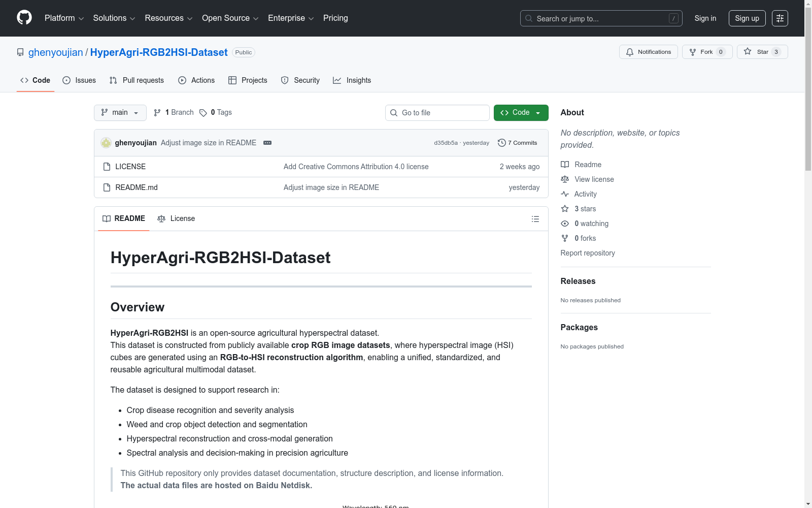Switch to the Issues tab
This screenshot has height=508, width=812.
tap(79, 80)
